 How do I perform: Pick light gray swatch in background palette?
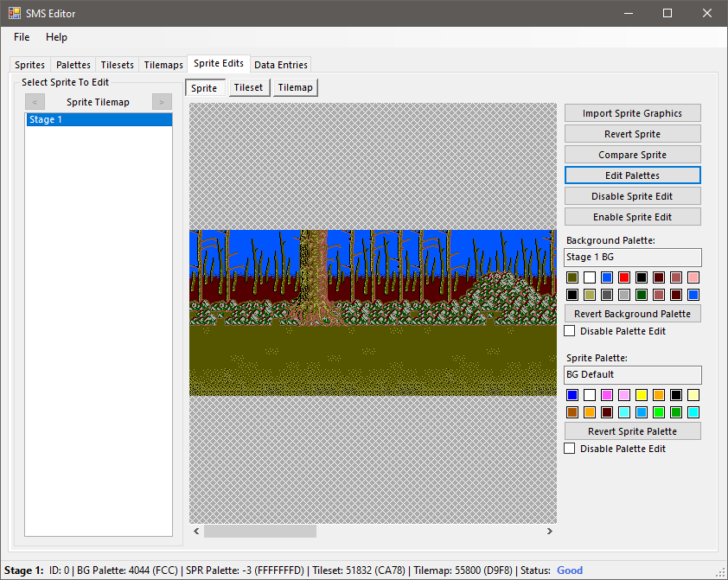tap(624, 295)
